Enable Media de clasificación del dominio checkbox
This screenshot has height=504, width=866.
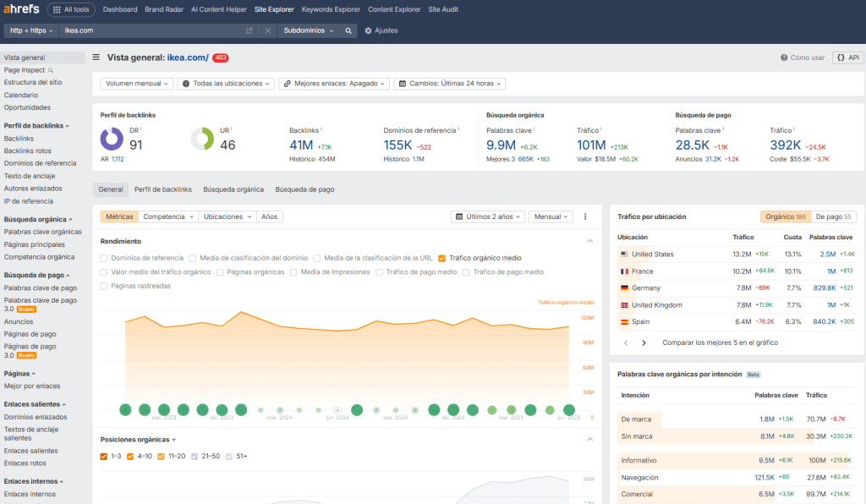pos(193,259)
